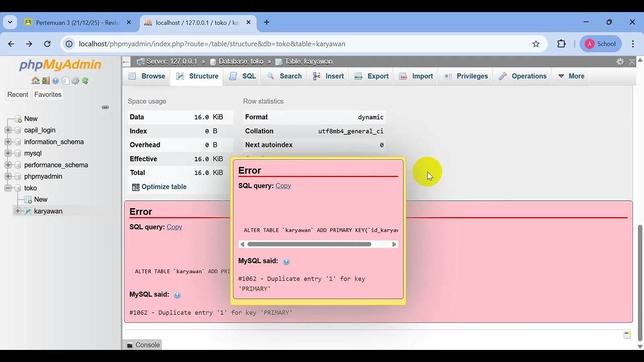Image resolution: width=644 pixels, height=362 pixels.
Task: Click the Favorites button
Action: [48, 95]
